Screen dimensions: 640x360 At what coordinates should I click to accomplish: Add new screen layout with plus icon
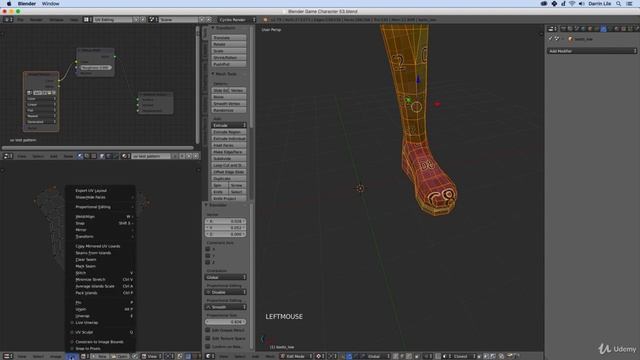click(x=137, y=19)
